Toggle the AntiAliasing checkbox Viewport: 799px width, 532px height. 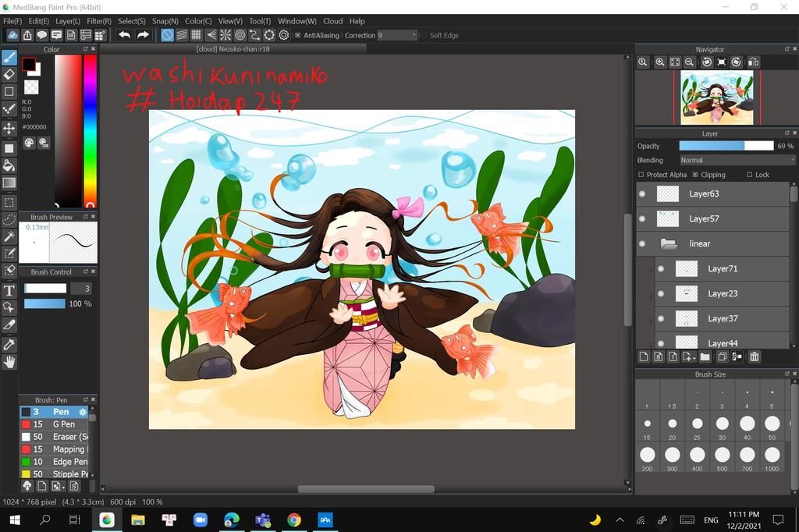coord(297,35)
